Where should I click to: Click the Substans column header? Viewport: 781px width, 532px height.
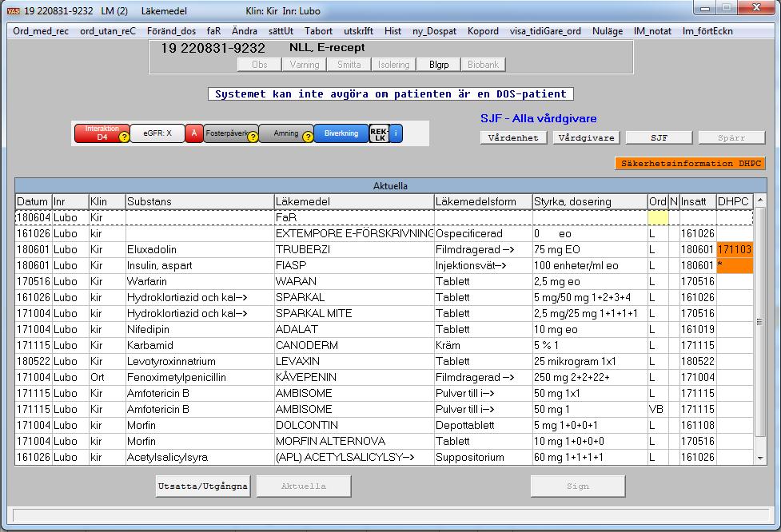pos(199,201)
